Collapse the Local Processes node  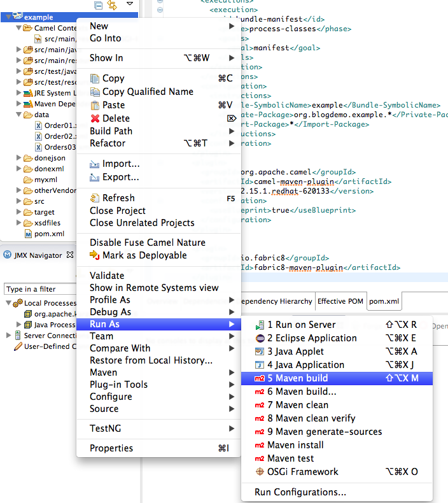pos(9,303)
